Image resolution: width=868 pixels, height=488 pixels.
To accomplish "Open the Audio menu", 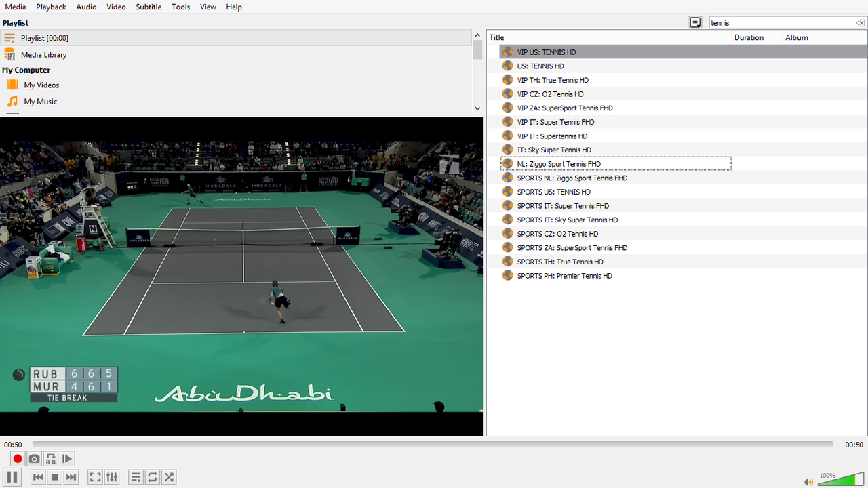I will click(x=86, y=7).
